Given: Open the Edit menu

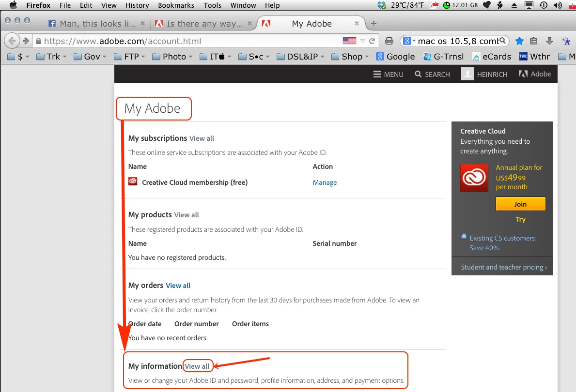Looking at the screenshot, I should (x=86, y=5).
